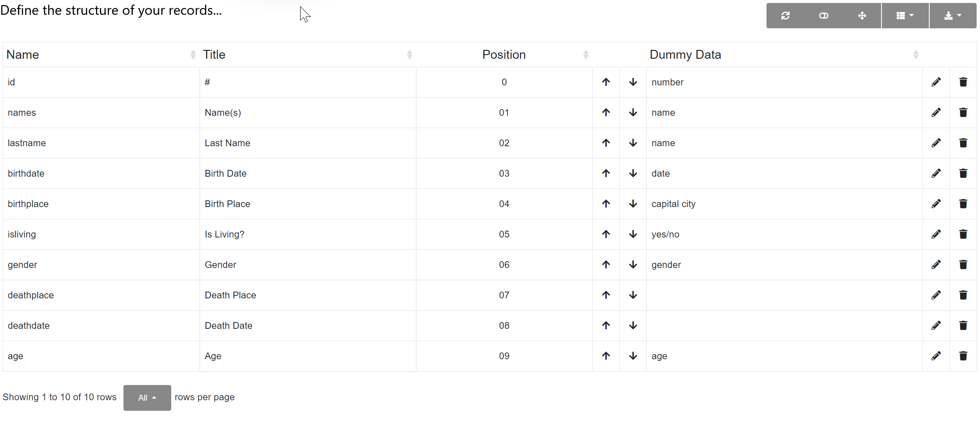Click the refresh table icon
The height and width of the screenshot is (426, 980).
pos(786,16)
